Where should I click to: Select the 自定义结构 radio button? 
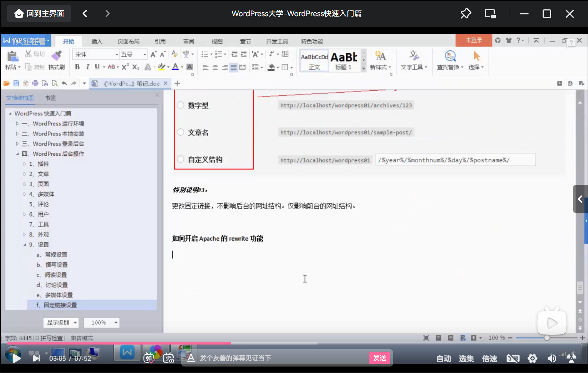[x=181, y=159]
